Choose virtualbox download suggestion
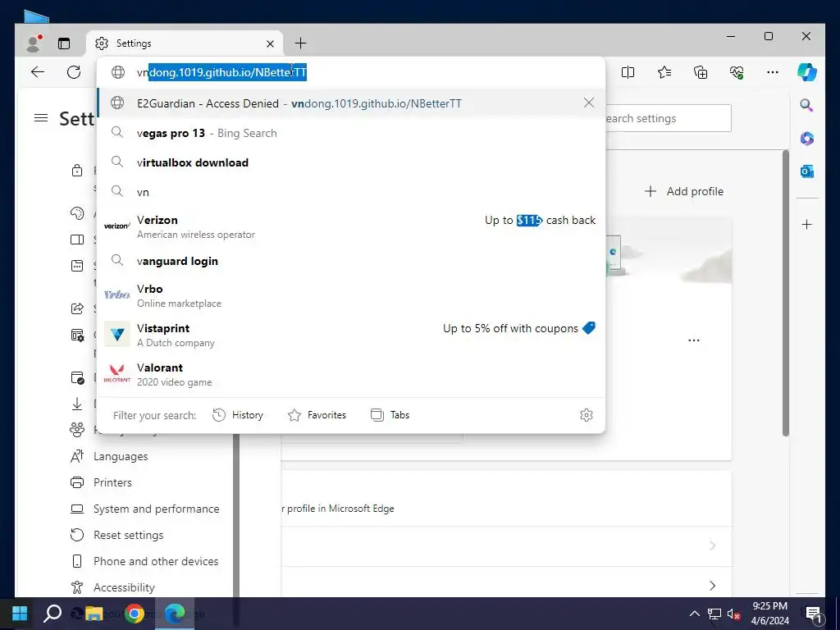The height and width of the screenshot is (630, 840). (x=351, y=162)
